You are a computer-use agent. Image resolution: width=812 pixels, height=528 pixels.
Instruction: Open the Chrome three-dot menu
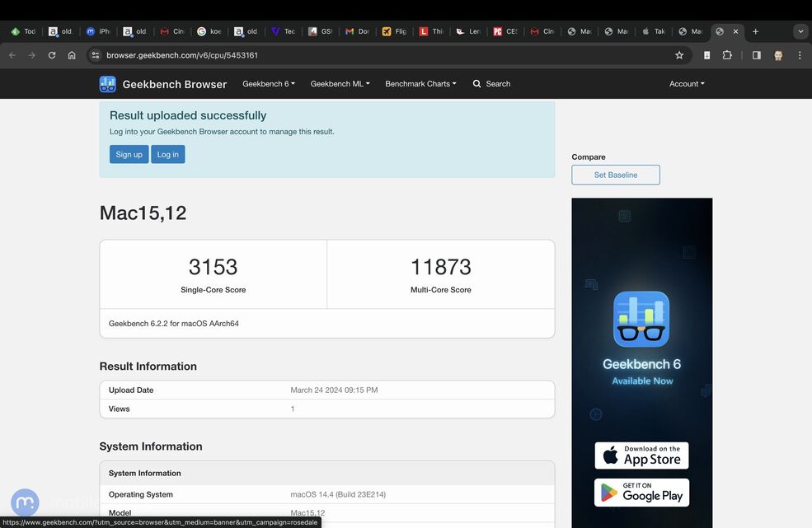pos(799,55)
